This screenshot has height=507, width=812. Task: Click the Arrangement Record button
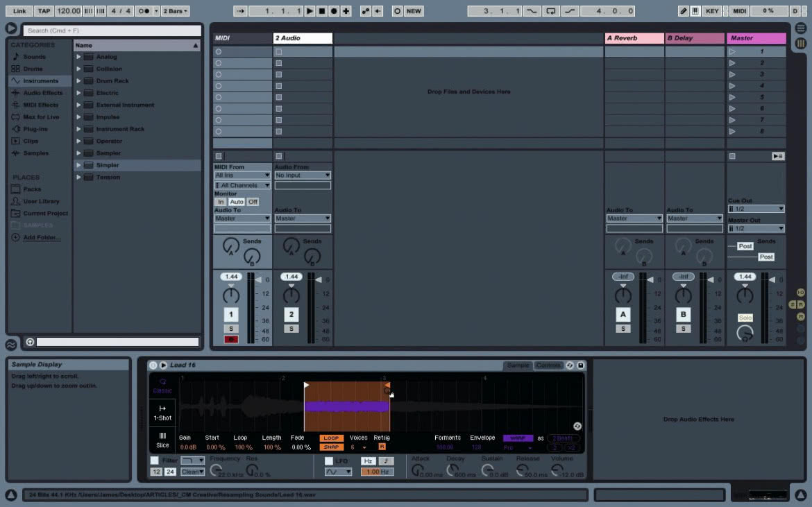coord(334,11)
